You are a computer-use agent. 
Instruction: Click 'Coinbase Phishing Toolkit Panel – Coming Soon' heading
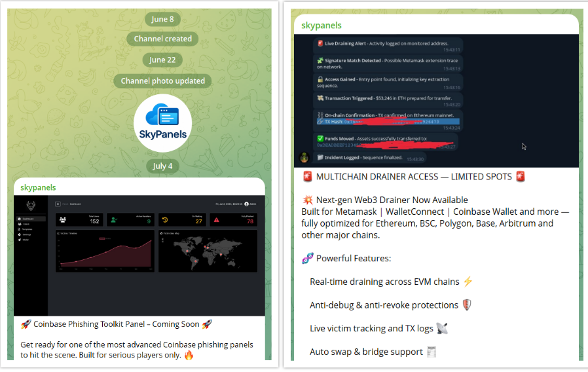click(x=117, y=324)
